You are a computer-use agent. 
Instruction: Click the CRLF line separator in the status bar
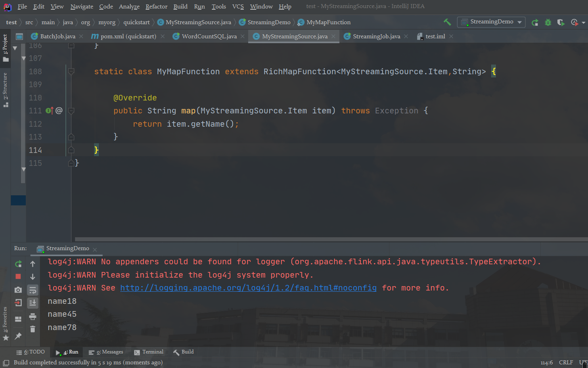coord(566,362)
